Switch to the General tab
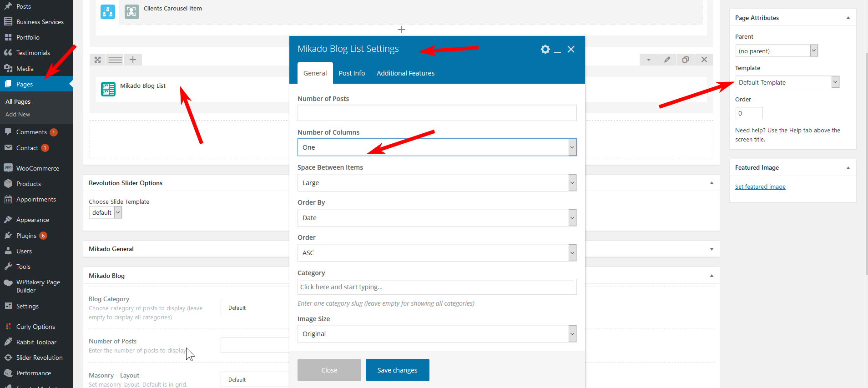Screen dimensions: 868x388 (315, 73)
